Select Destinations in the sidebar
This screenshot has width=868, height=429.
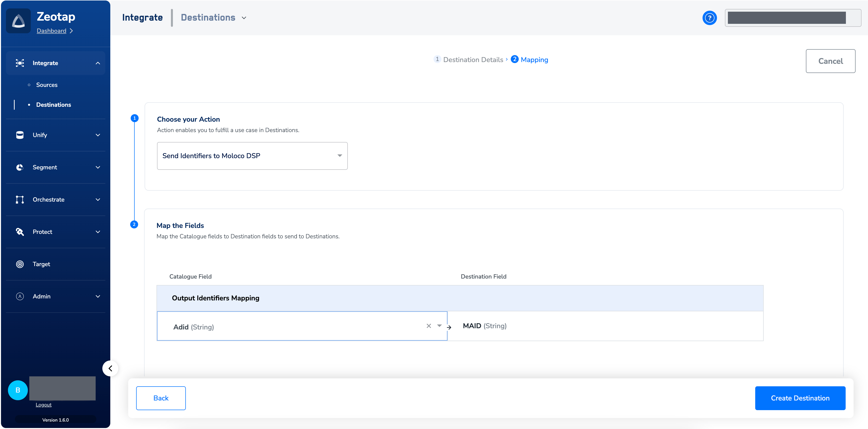[54, 105]
